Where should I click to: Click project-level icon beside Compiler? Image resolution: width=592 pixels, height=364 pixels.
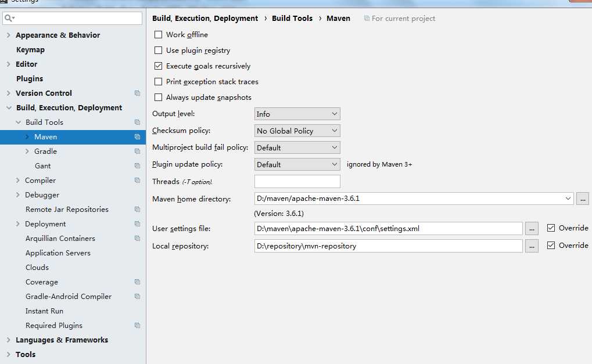click(x=138, y=181)
